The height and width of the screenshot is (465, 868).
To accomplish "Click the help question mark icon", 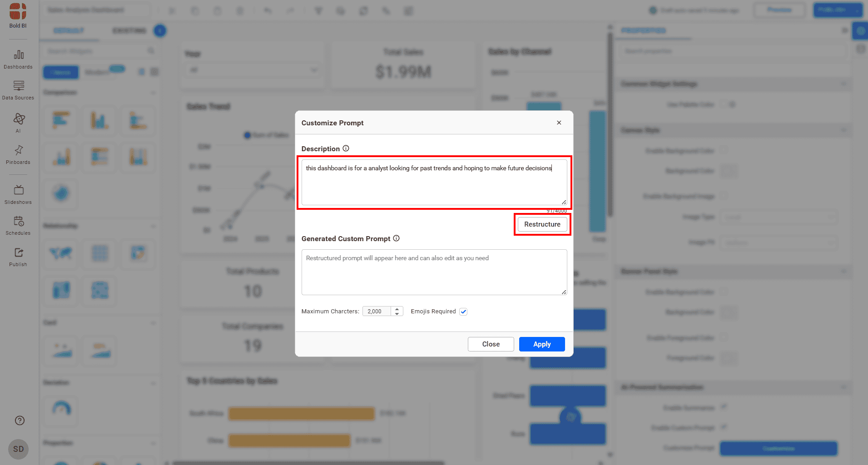I will coord(20,420).
